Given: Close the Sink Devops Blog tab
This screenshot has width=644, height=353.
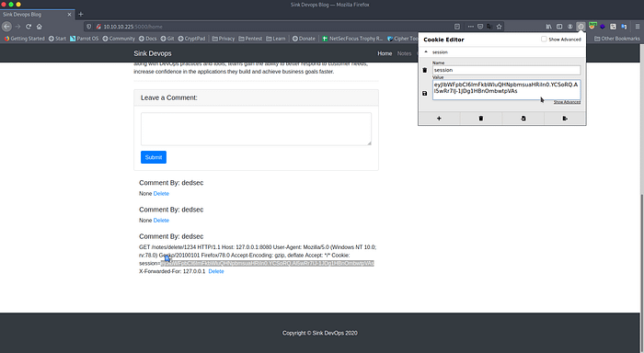Looking at the screenshot, I should [x=69, y=15].
